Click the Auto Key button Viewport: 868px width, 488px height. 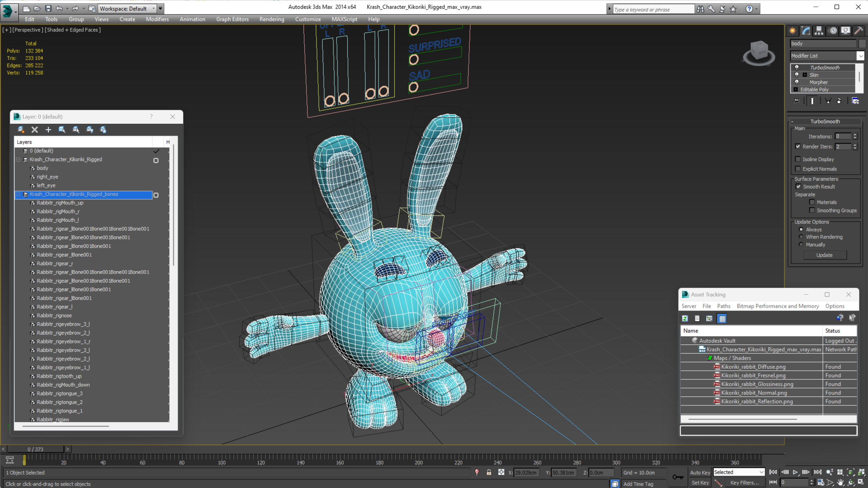pos(700,472)
